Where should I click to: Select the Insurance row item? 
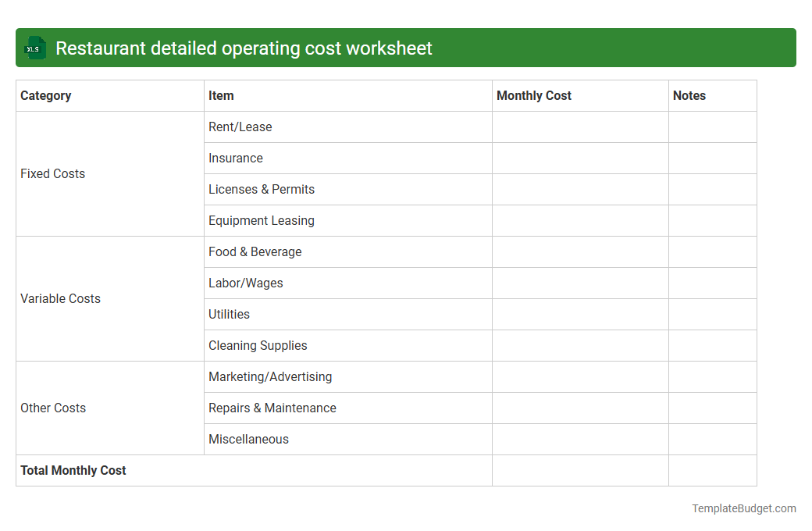tap(236, 158)
